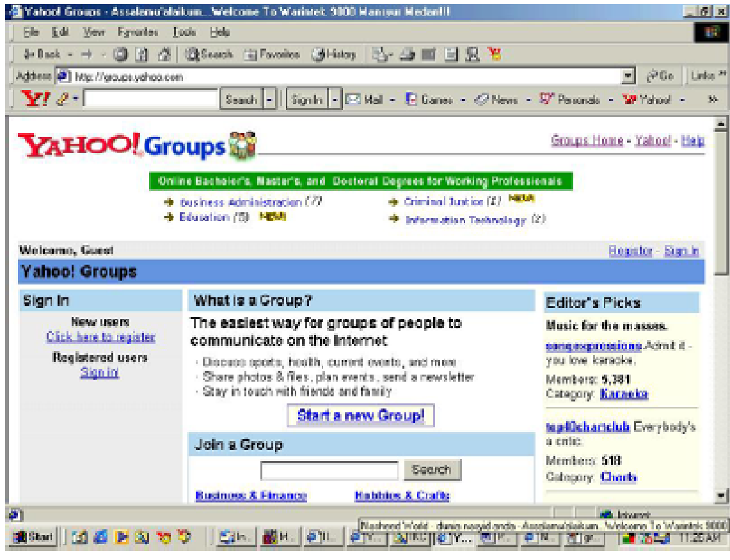Open Personals from the Yahoo toolbar
This screenshot has width=730, height=560.
point(570,99)
